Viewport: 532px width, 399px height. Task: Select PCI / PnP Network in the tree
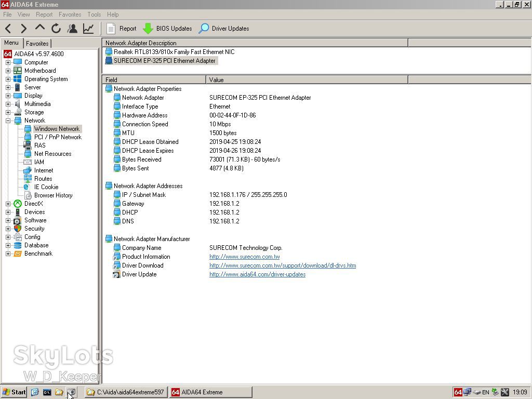coord(58,137)
